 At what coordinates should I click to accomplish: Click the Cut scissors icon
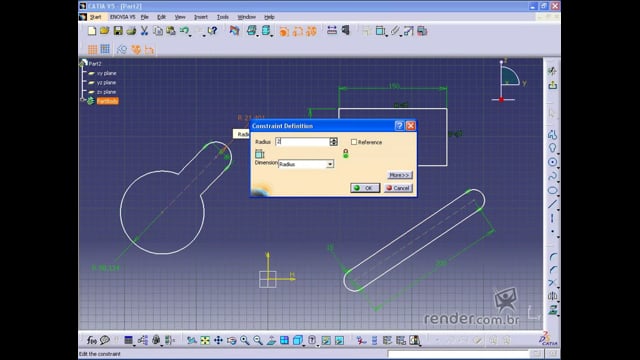pos(144,31)
